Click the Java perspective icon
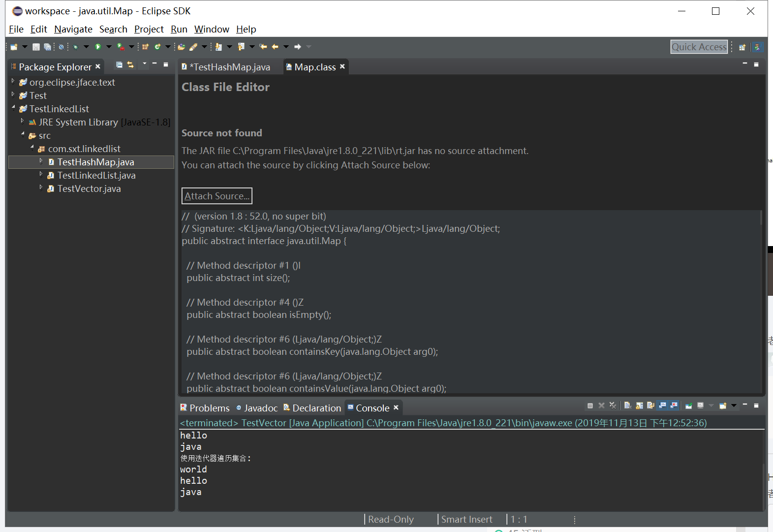The image size is (773, 532). pyautogui.click(x=758, y=47)
